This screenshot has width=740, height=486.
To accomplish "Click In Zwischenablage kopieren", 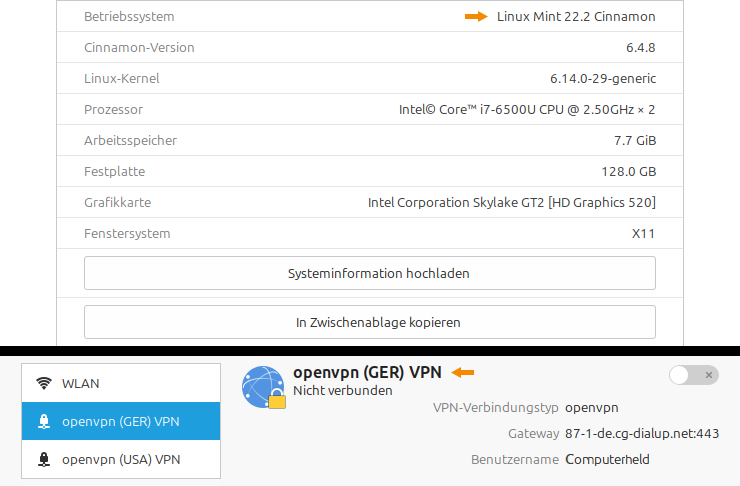I will tap(369, 322).
